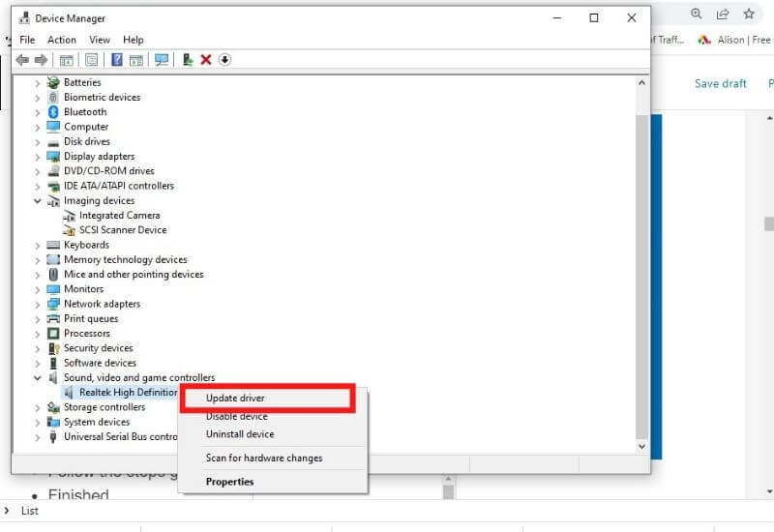Select the Integrated Camera device

[x=119, y=216]
